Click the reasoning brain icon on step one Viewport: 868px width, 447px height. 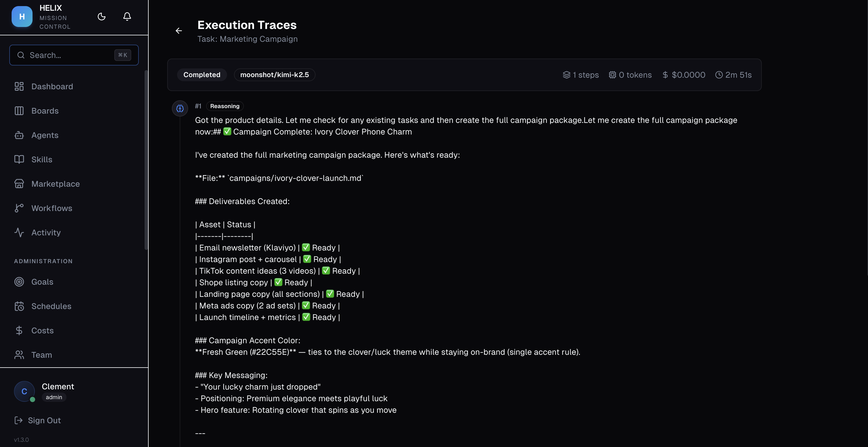coord(180,108)
